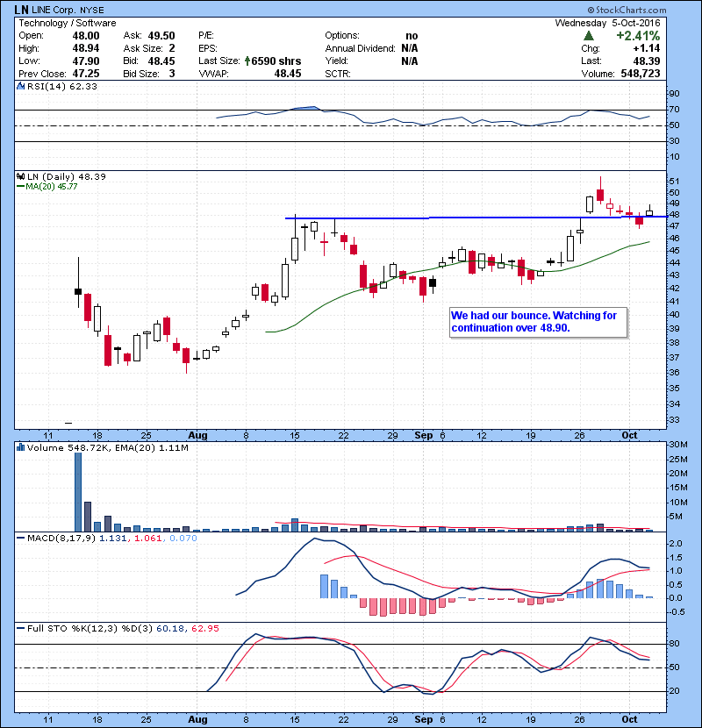The width and height of the screenshot is (702, 728).
Task: Click the SCTR label
Action: tap(338, 74)
